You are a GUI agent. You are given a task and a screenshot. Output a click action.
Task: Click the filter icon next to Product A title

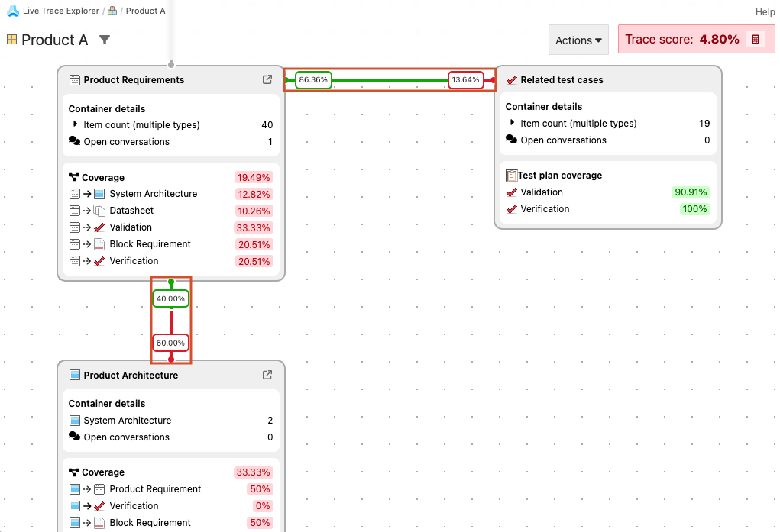pyautogui.click(x=105, y=39)
